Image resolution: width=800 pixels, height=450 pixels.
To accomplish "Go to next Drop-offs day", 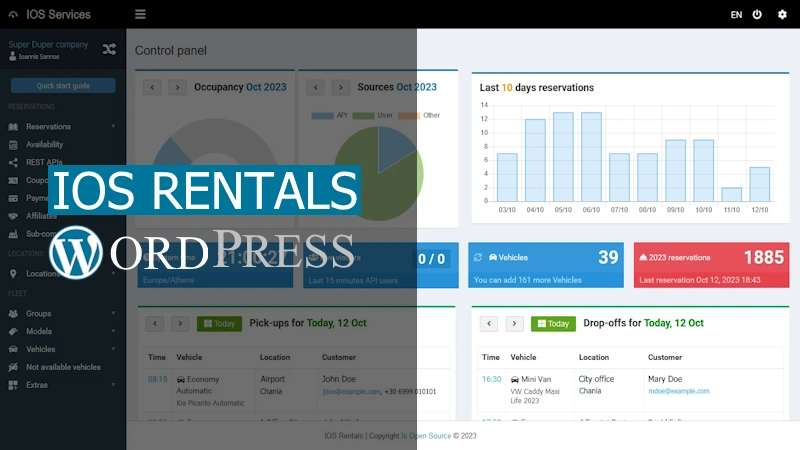I will click(x=514, y=323).
